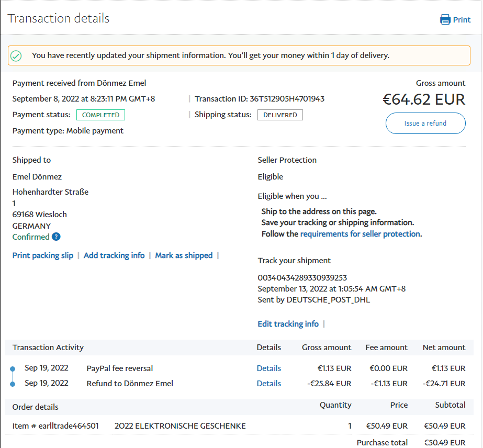
Task: Click timeline dot for the refund entry
Action: [x=13, y=384]
